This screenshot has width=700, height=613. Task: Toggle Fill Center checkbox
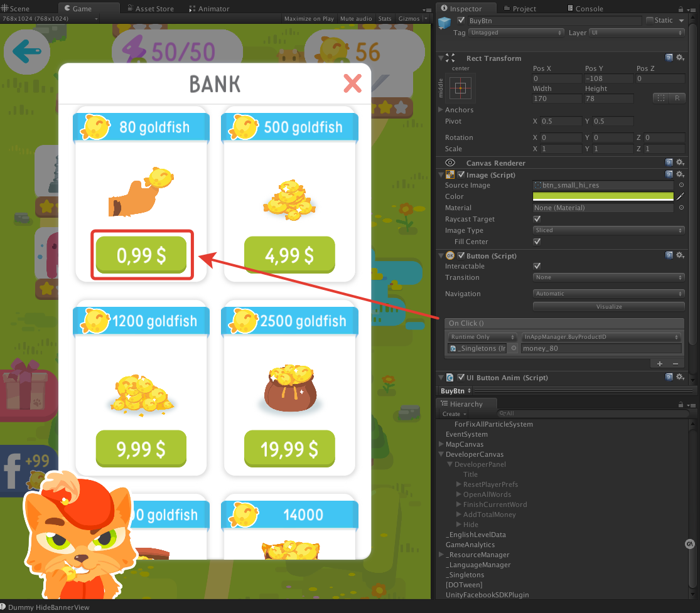[x=537, y=242]
